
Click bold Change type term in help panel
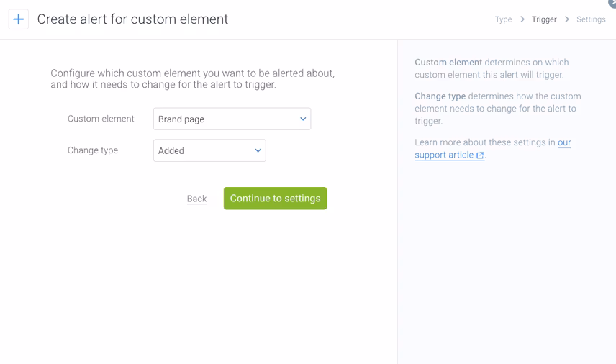point(440,96)
